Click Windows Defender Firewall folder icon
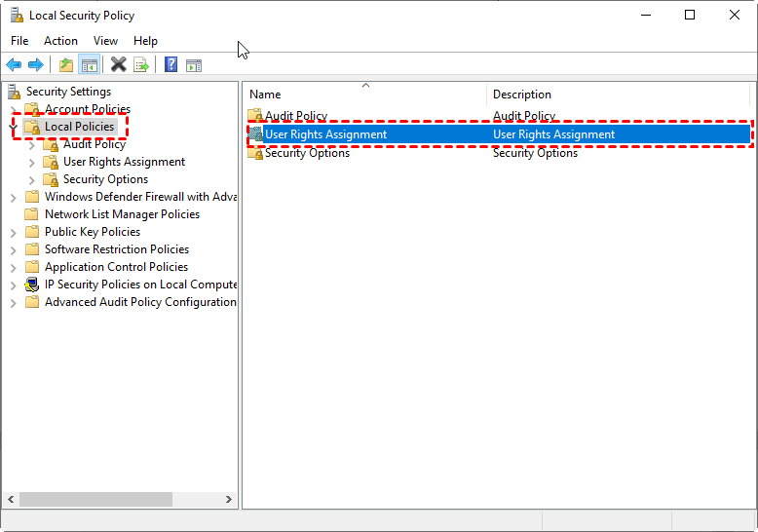 coord(32,197)
